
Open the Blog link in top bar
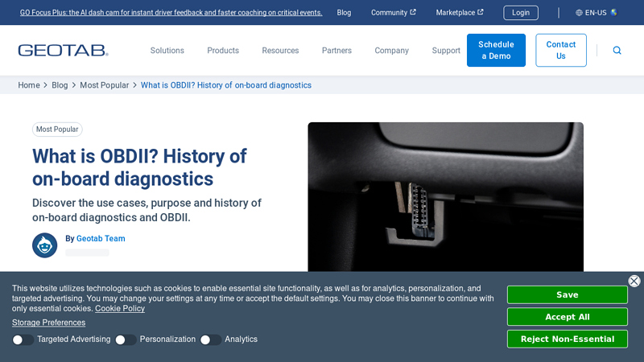pyautogui.click(x=344, y=13)
